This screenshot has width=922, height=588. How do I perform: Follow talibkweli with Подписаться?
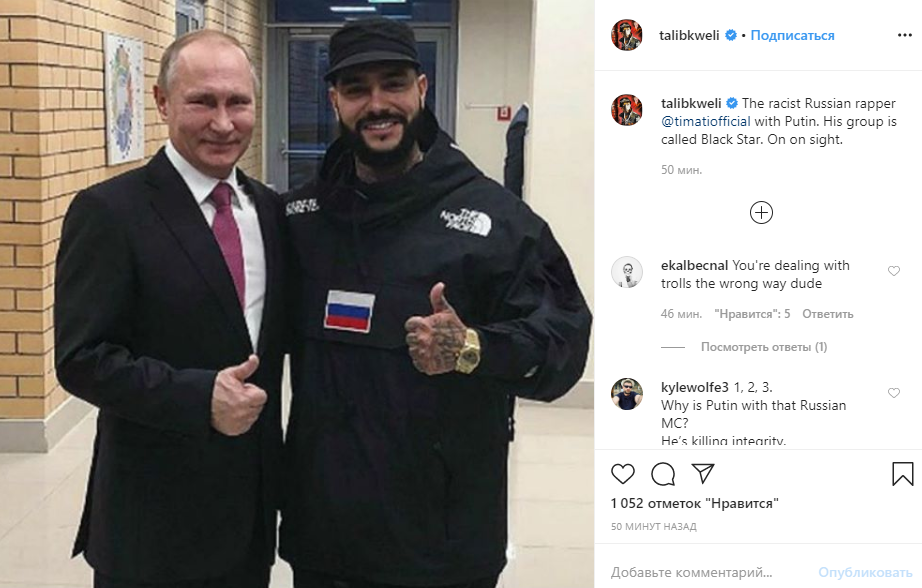(x=792, y=35)
